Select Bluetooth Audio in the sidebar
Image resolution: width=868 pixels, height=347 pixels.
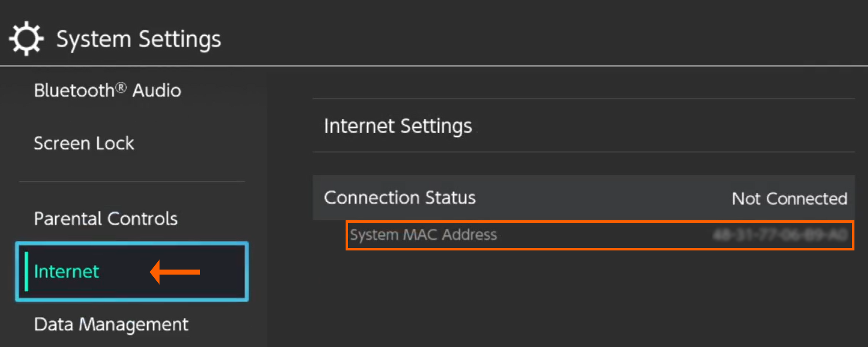click(107, 91)
